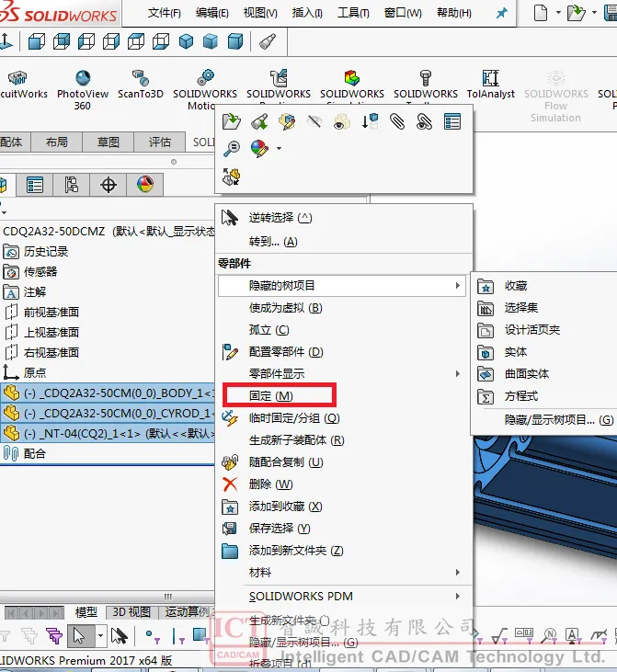Expand the Appearances dropdown arrow
The height and width of the screenshot is (672, 617).
280,148
